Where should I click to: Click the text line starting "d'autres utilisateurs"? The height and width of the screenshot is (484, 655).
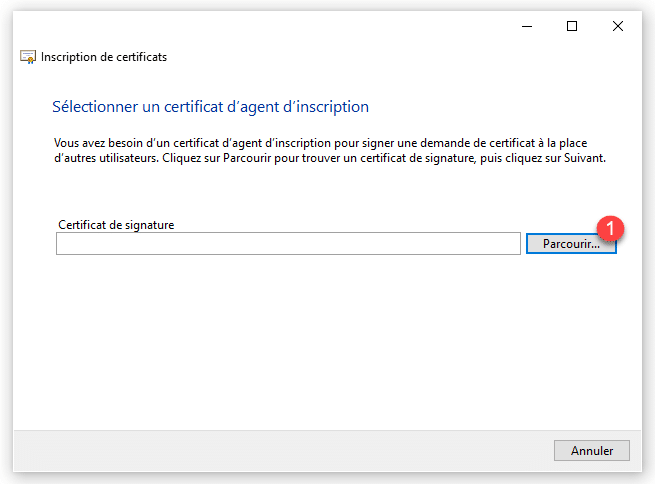tap(330, 158)
